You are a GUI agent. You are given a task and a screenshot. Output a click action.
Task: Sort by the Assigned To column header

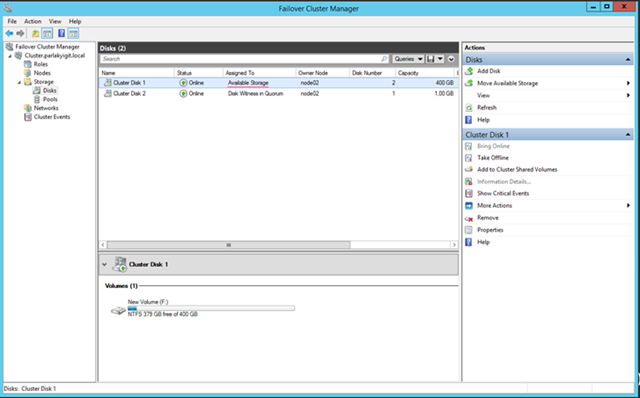point(259,73)
